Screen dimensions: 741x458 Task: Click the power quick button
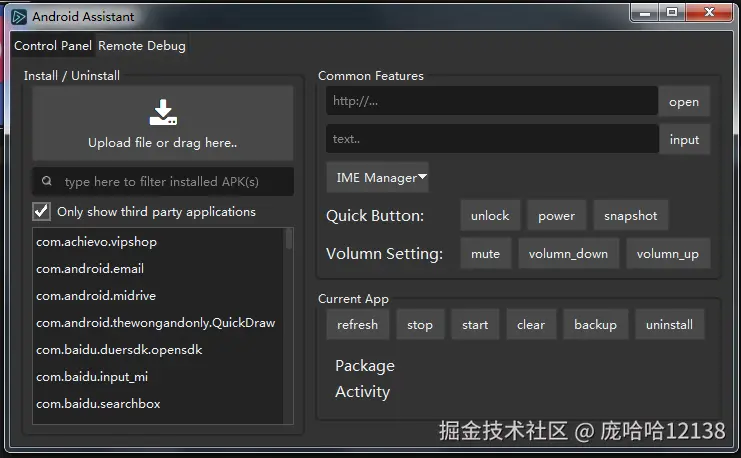coord(557,216)
